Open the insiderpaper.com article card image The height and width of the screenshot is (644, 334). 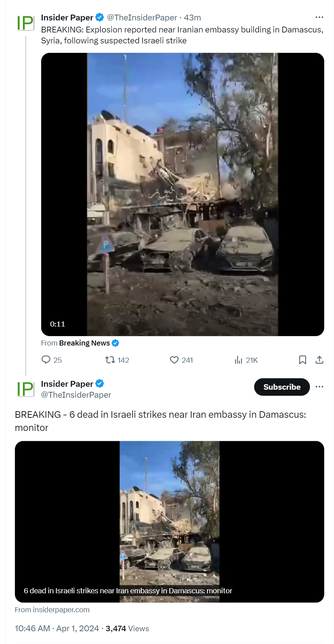[170, 522]
